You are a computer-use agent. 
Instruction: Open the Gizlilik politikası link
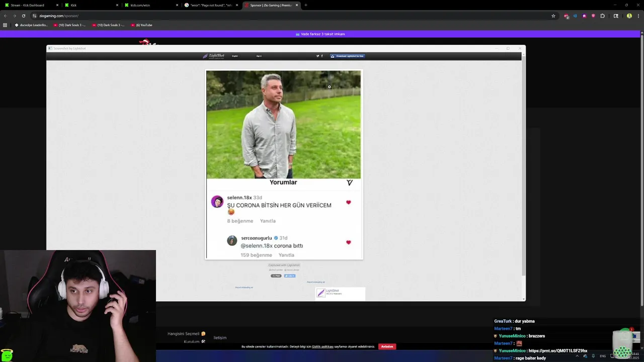tap(323, 346)
